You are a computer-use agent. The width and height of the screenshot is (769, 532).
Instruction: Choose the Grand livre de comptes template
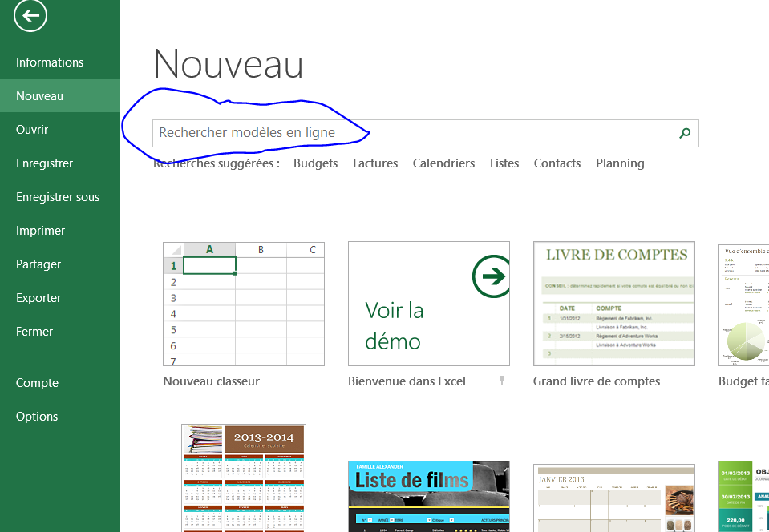tap(614, 304)
